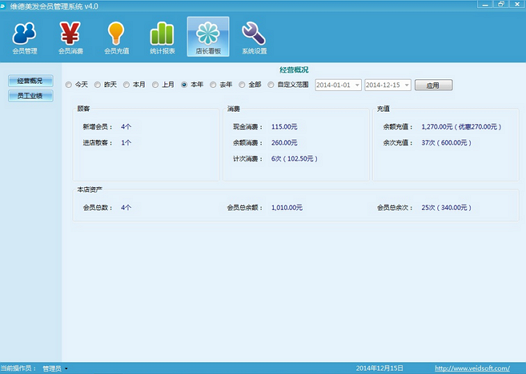Open the 会员管理 member management icon
Viewport: 526px width, 374px height.
click(x=24, y=38)
